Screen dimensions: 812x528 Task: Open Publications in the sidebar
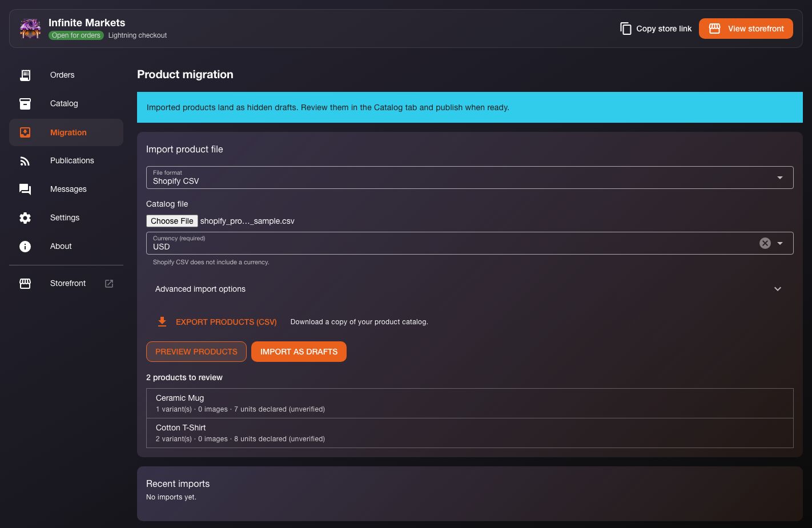tap(66, 161)
